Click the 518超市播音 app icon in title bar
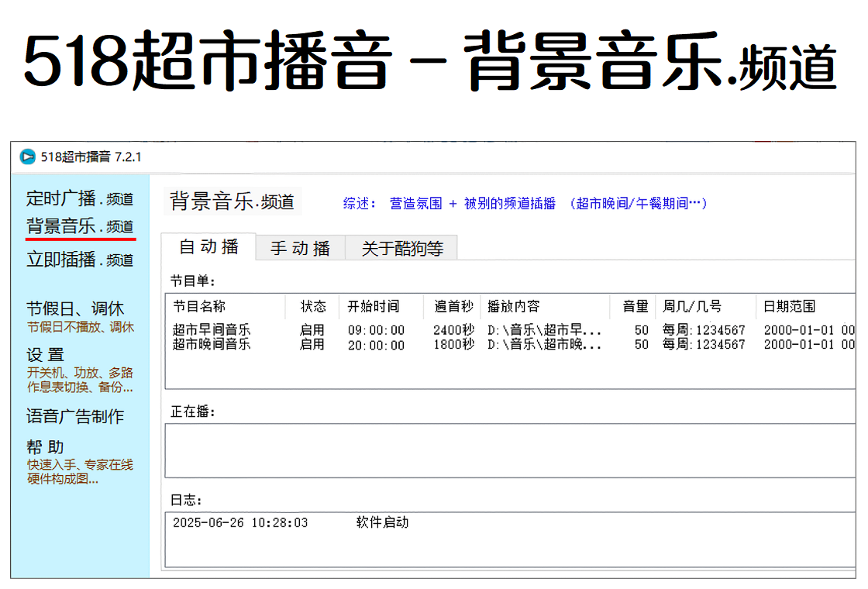The height and width of the screenshot is (589, 868). 28,157
